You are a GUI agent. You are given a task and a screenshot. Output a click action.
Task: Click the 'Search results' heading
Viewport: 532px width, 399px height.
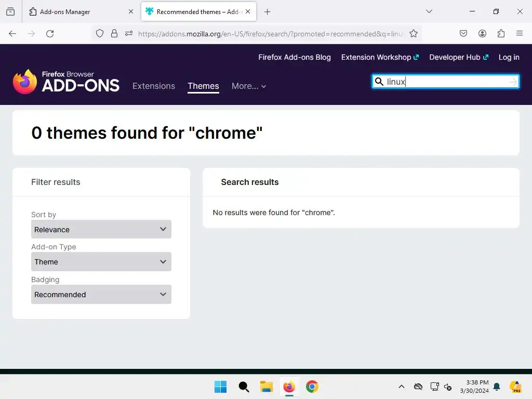250,182
